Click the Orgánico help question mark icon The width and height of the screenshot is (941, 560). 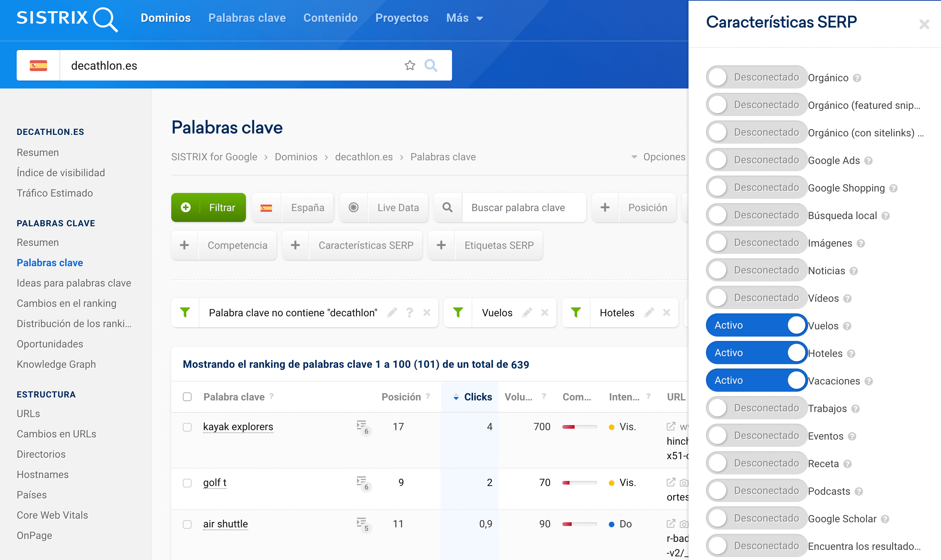pyautogui.click(x=857, y=78)
